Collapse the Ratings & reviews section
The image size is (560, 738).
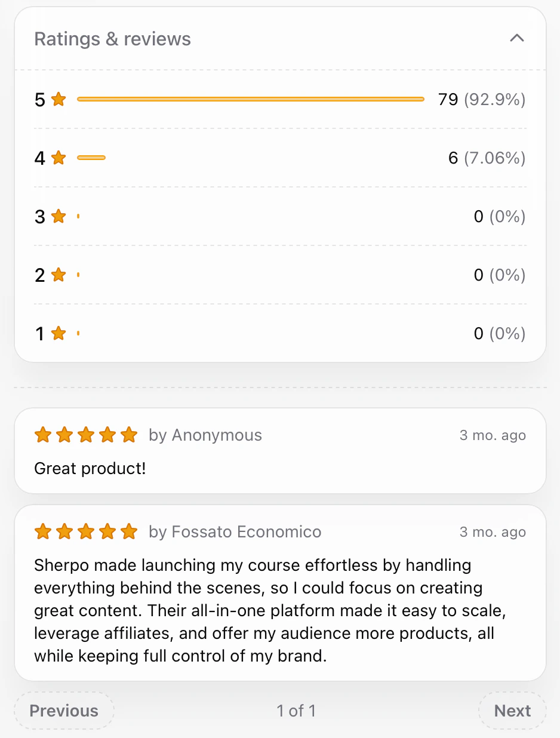(517, 38)
